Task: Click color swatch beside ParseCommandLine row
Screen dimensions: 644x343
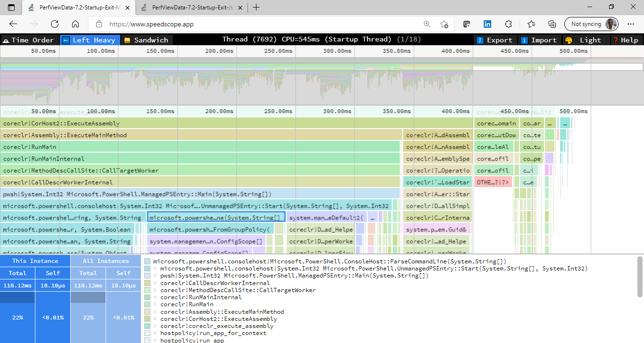Action: click(148, 261)
